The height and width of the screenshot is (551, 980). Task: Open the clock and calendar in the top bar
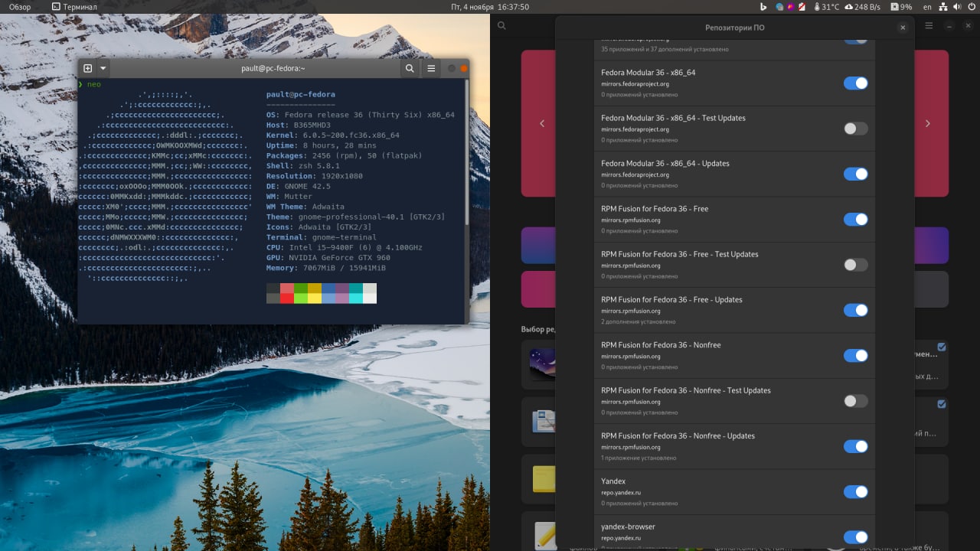pyautogui.click(x=490, y=7)
